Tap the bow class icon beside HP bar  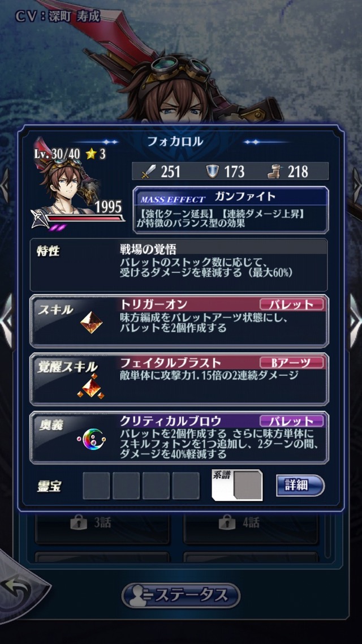[40, 218]
